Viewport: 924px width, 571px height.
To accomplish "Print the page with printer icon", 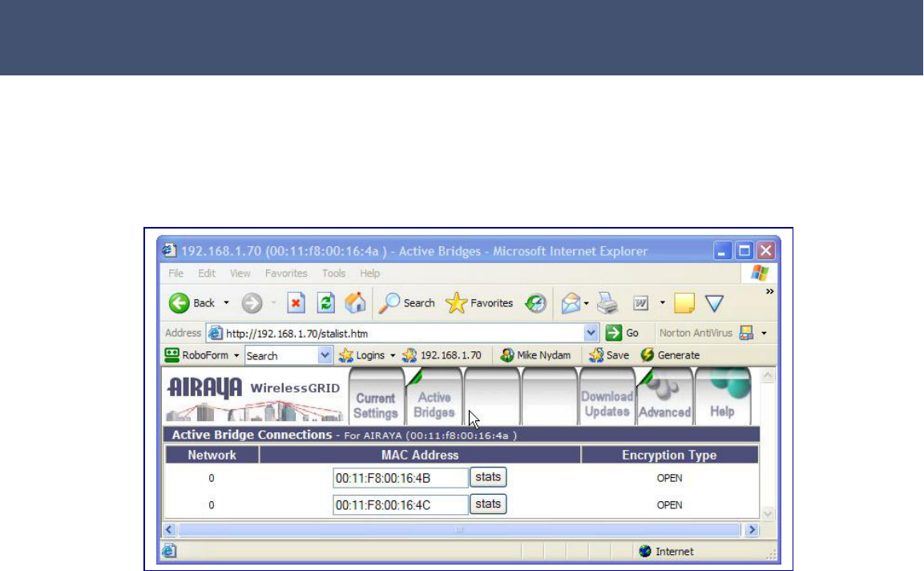I will [x=607, y=303].
